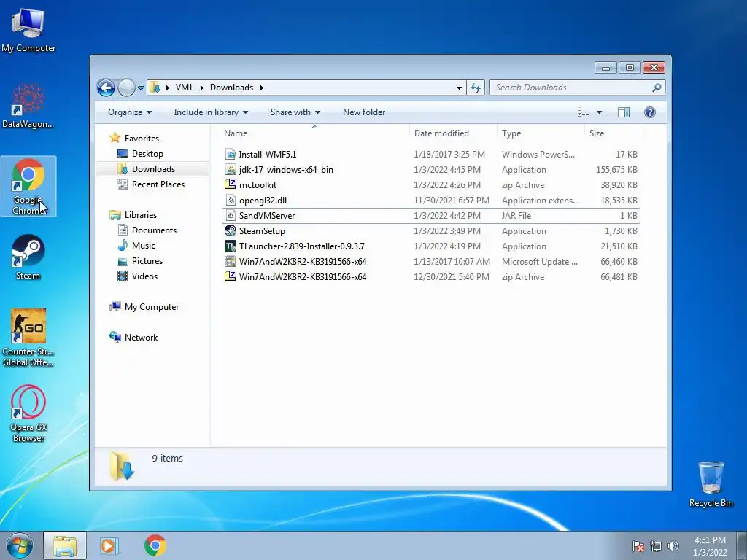Open the Include in library menu
The height and width of the screenshot is (560, 747).
[211, 112]
